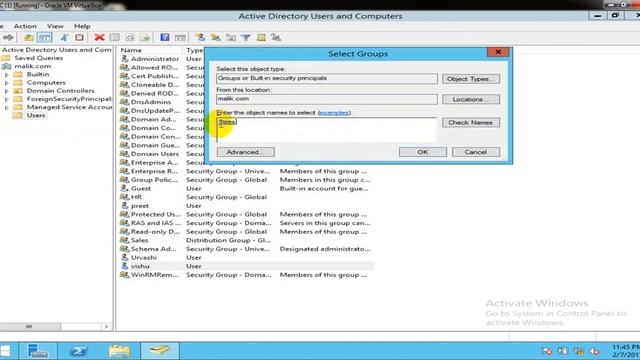This screenshot has height=360, width=640.
Task: Open File Explorer from the taskbar
Action: 119,351
